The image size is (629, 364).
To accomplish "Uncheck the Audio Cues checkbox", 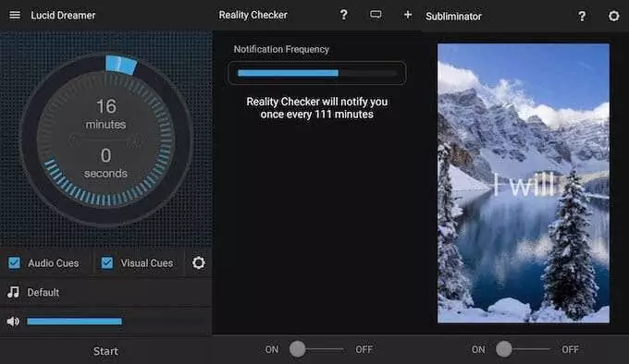I will click(15, 262).
